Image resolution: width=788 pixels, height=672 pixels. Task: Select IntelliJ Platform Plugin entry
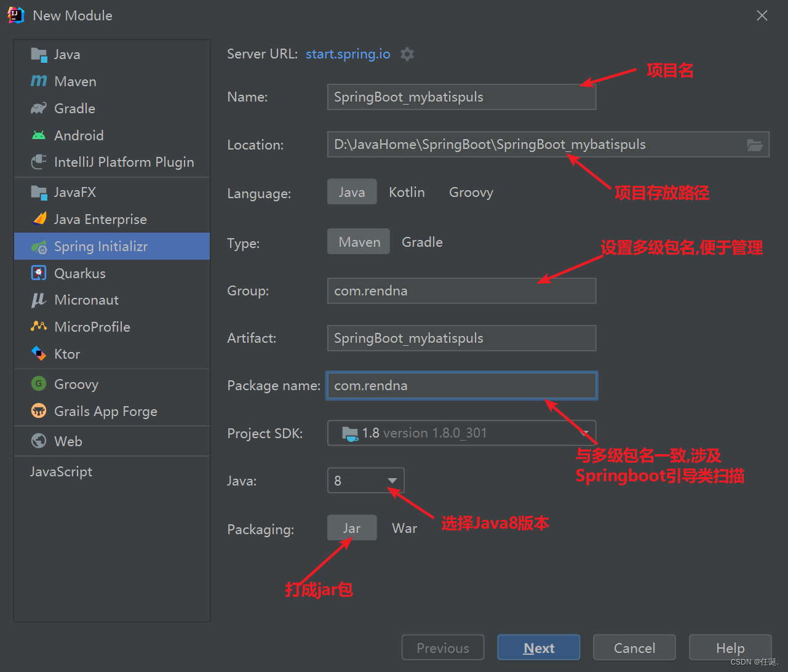click(112, 162)
